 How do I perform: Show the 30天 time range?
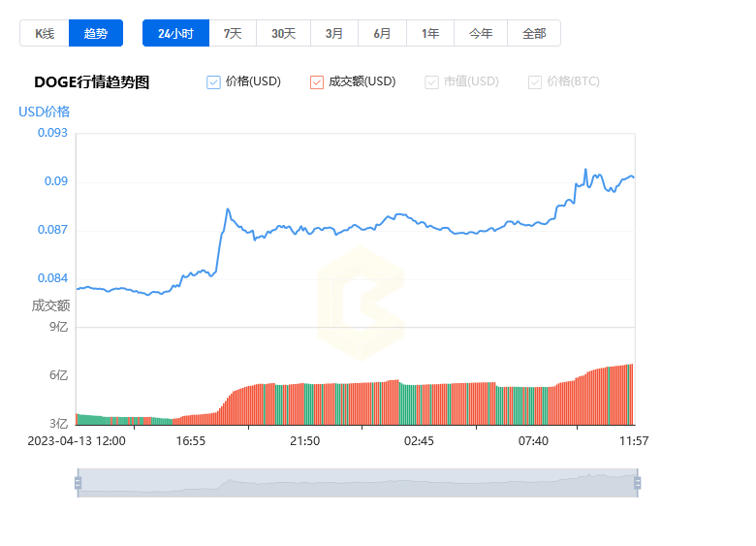click(283, 34)
